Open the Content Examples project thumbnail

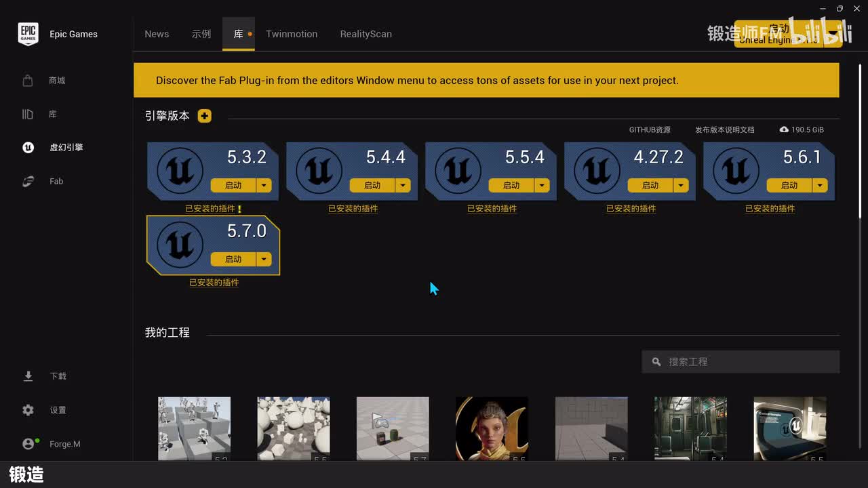click(x=790, y=429)
